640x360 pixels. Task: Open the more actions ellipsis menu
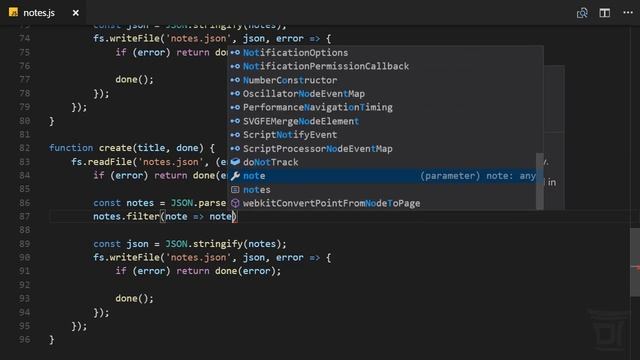(x=628, y=13)
